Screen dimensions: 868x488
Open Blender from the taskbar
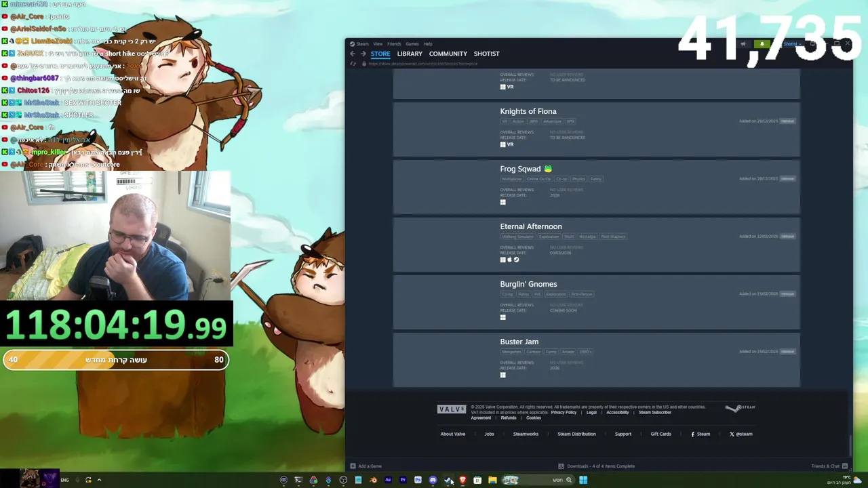point(373,480)
